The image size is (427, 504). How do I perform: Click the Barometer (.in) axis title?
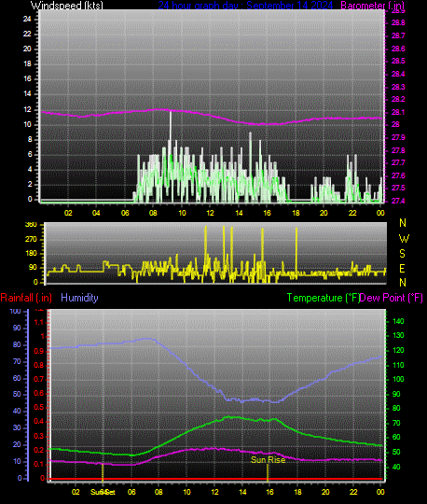(372, 6)
